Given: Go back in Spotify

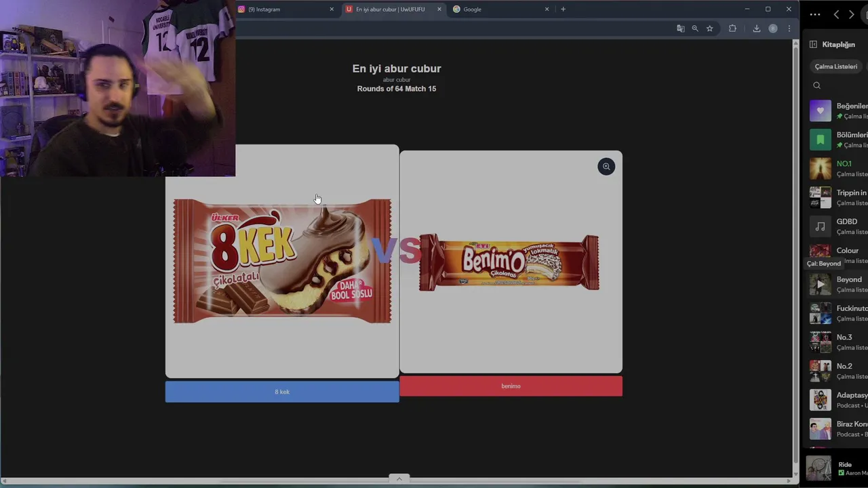Looking at the screenshot, I should (836, 14).
